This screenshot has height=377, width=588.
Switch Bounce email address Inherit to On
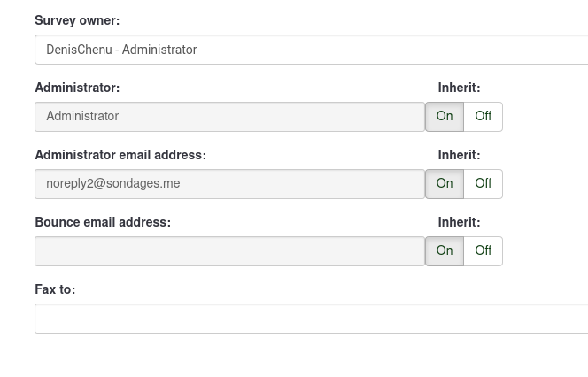[445, 250]
